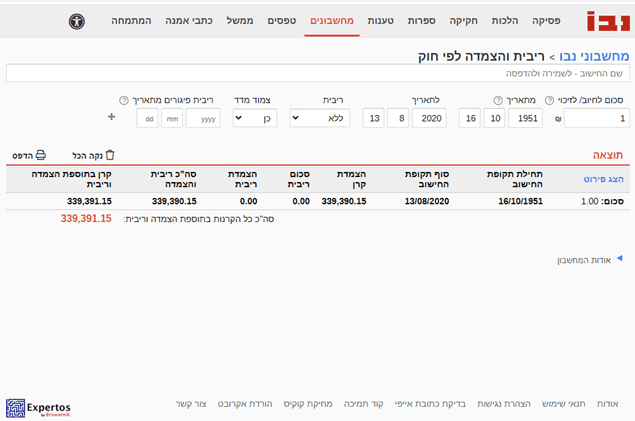Expand the אודות המחשבון triangle arrow
The width and height of the screenshot is (635, 421).
coord(620,258)
